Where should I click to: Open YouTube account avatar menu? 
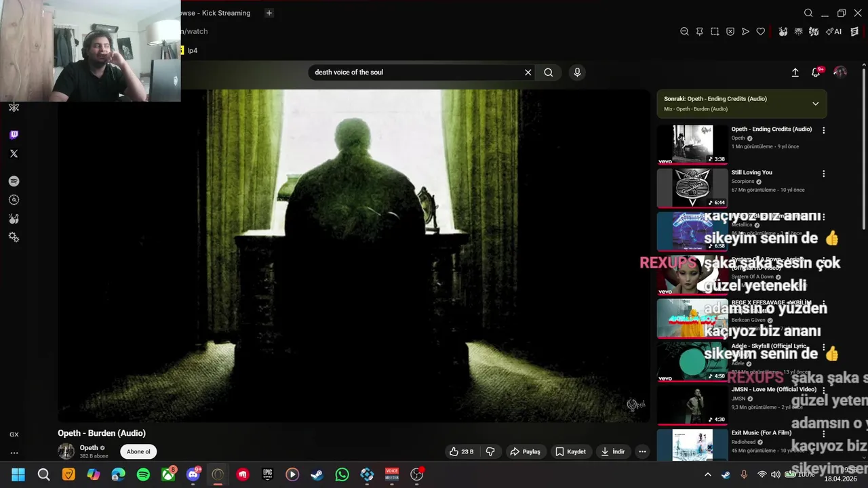click(x=840, y=73)
